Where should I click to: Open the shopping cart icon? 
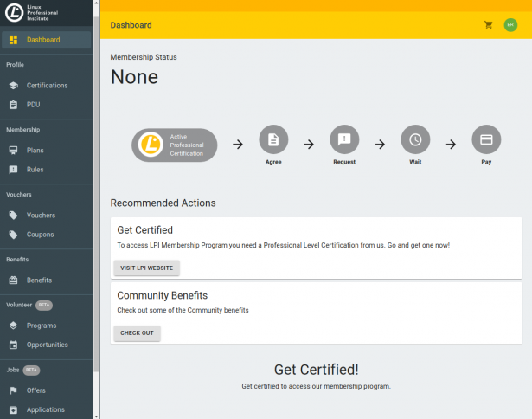[x=489, y=25]
